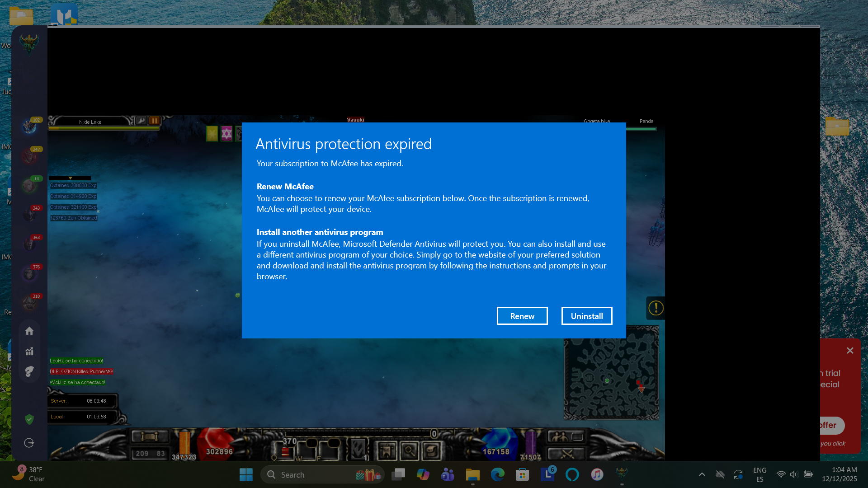Screen dimensions: 868x488
Task: Click the Uninstall button
Action: [586, 316]
